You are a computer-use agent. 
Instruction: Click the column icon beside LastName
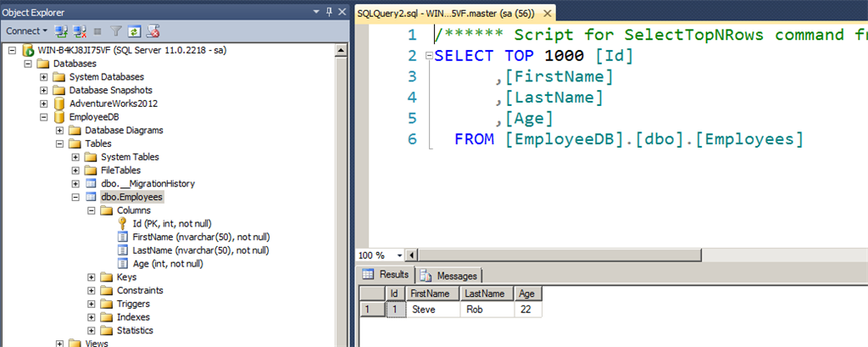click(x=123, y=250)
